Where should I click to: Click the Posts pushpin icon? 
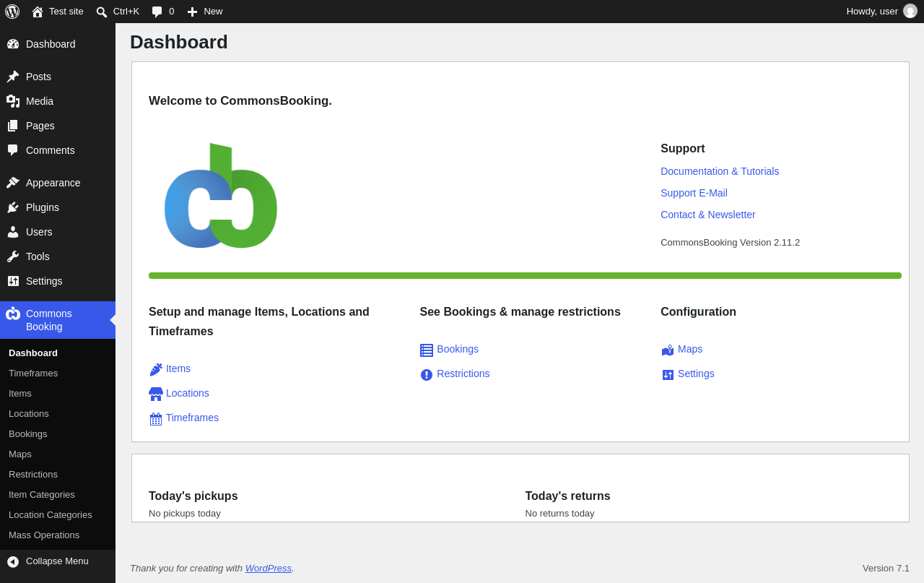tap(13, 77)
